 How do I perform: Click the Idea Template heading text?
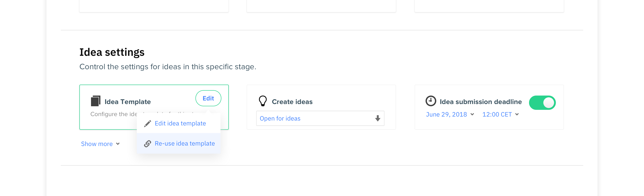tap(127, 102)
